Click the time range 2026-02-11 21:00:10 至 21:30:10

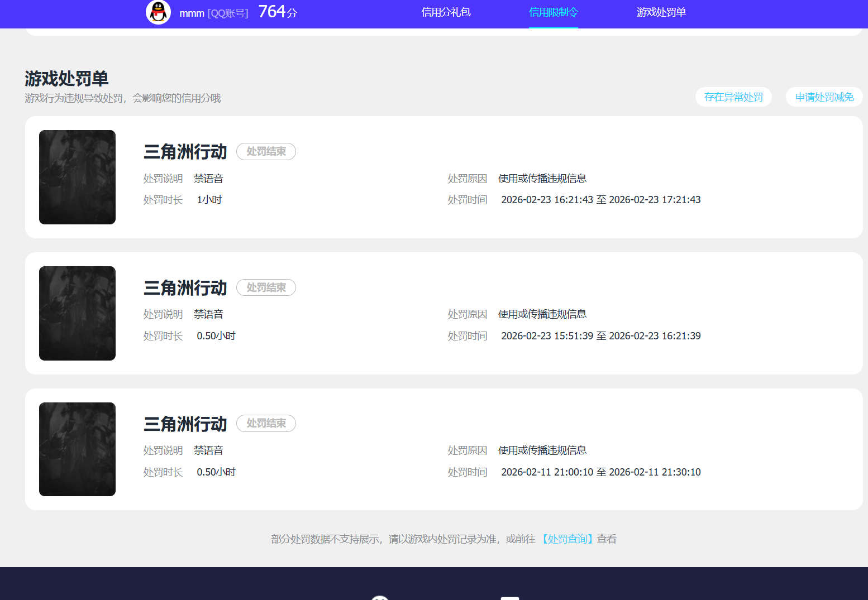[x=601, y=472]
